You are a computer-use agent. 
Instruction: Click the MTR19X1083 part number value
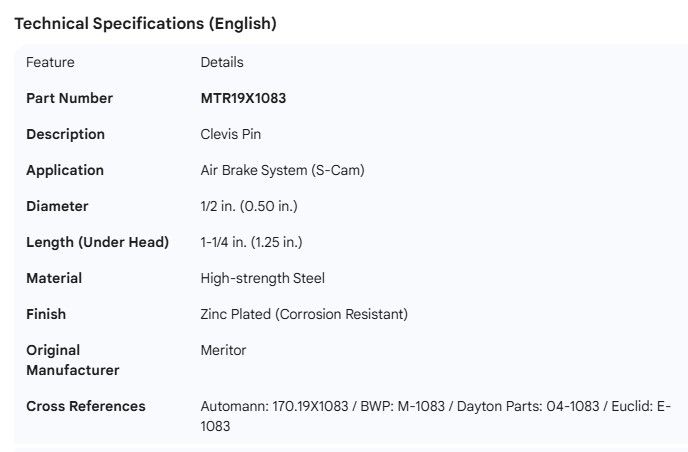click(244, 98)
